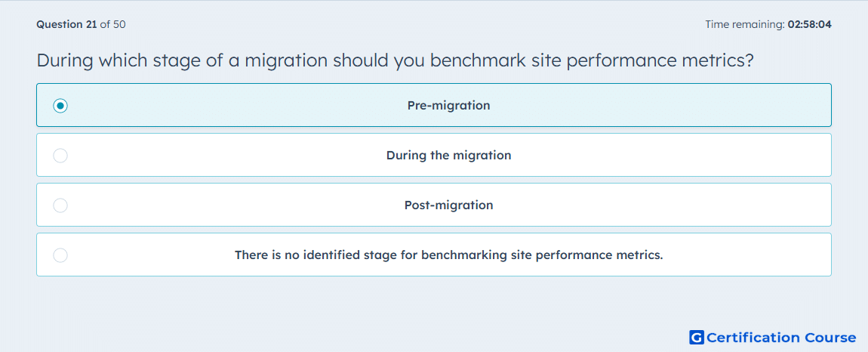Screen dimensions: 868x352
Task: Click the 02:58:04 countdown timer value
Action: coord(809,24)
